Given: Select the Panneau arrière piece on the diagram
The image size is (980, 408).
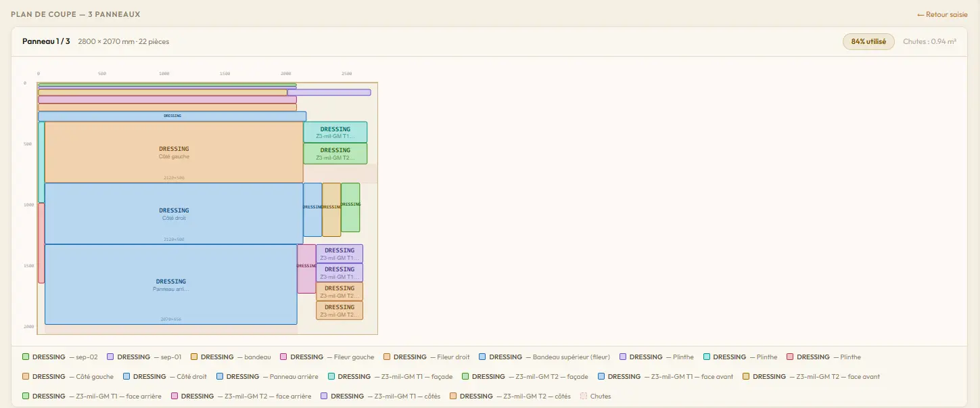Looking at the screenshot, I should click(170, 284).
